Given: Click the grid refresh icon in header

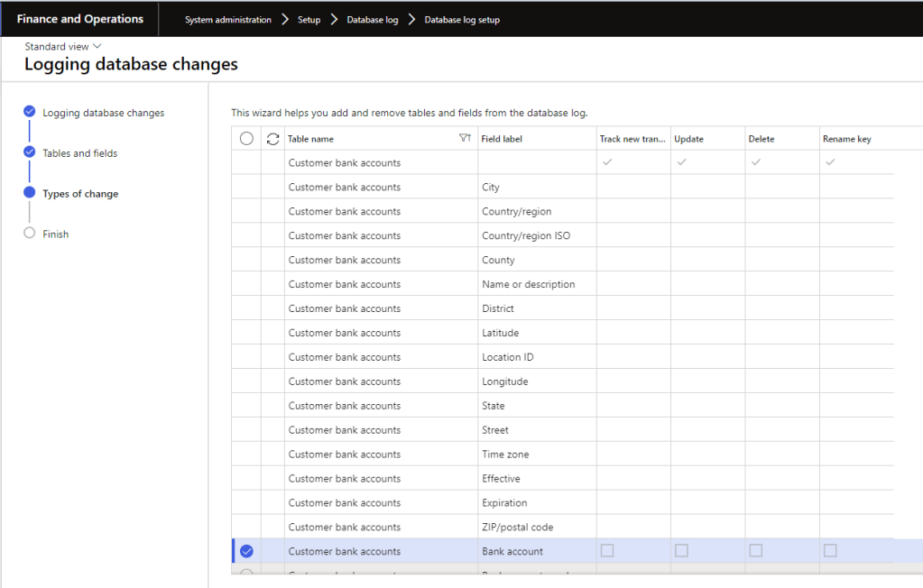Looking at the screenshot, I should tap(272, 139).
